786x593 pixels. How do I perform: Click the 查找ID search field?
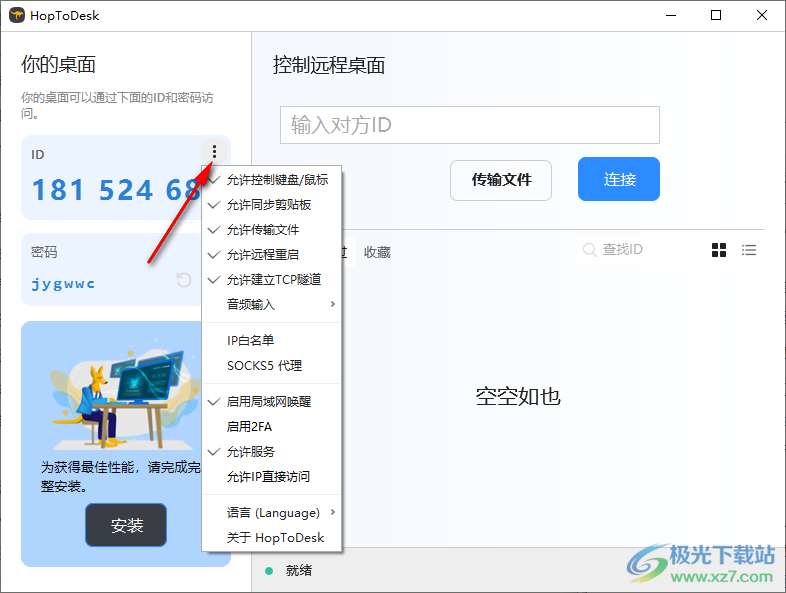(x=637, y=249)
